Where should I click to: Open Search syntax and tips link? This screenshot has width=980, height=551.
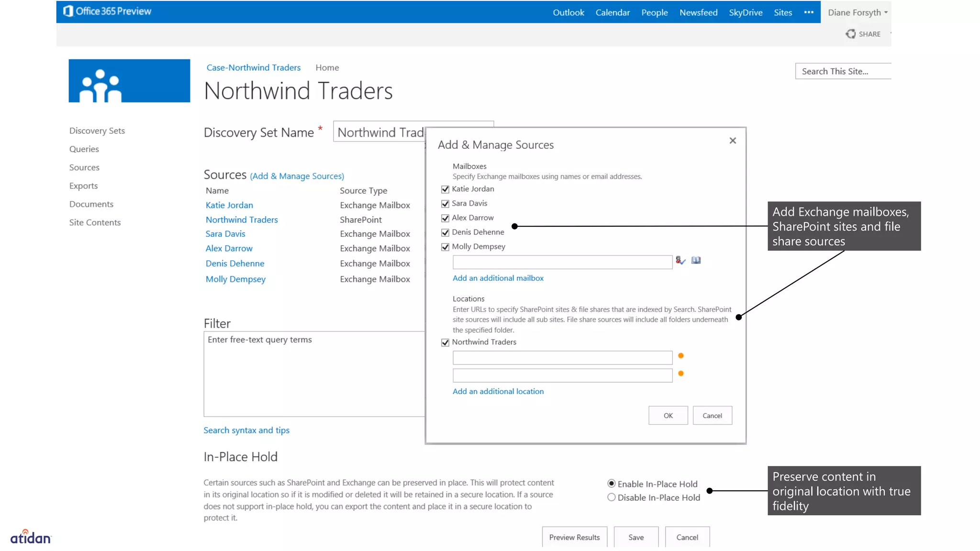tap(246, 430)
